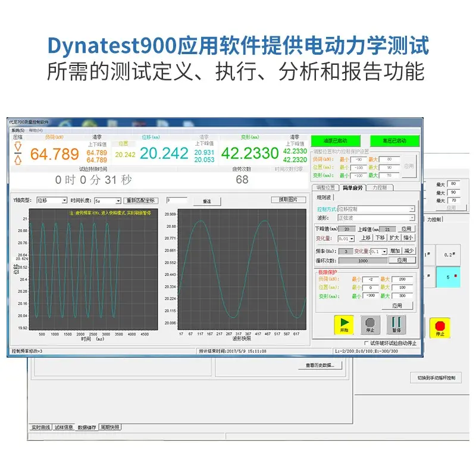This screenshot has width=476, height=476.
Task: Open the 周期快照 tab at the bottom
Action: click(110, 427)
